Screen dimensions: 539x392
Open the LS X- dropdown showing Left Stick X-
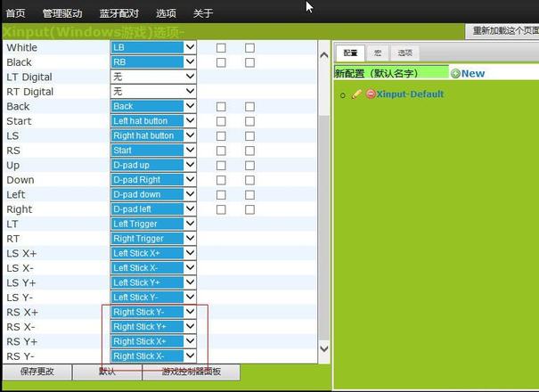click(x=153, y=268)
